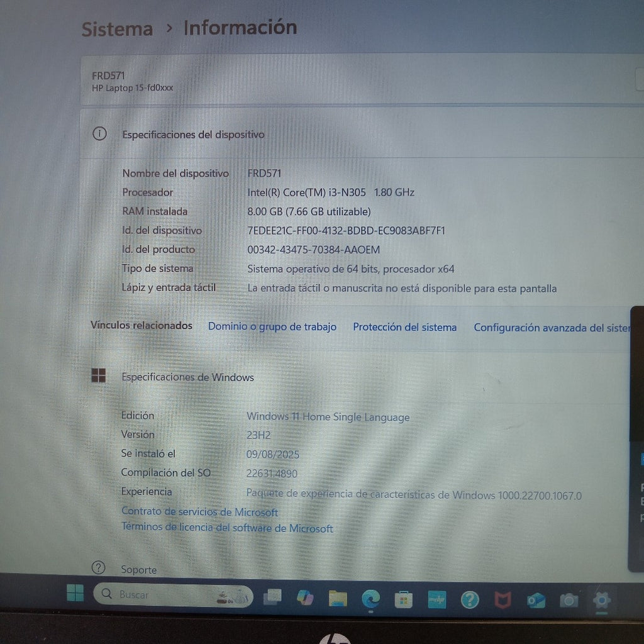Open Contrato de servicios de Microsoft

coord(199,512)
